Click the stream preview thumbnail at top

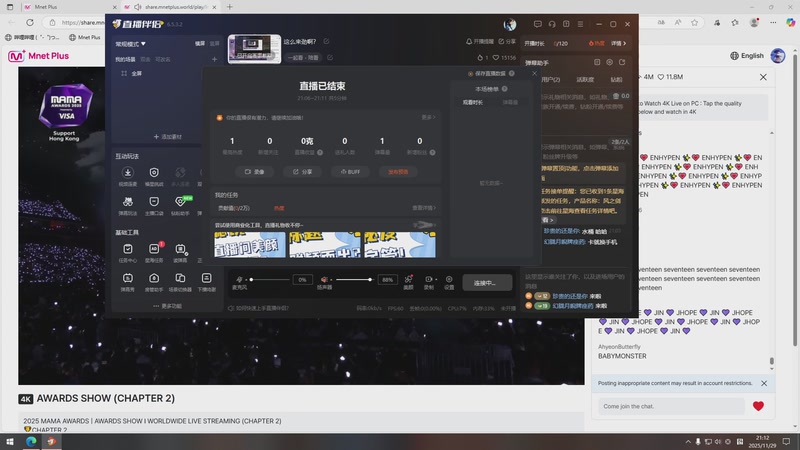click(x=254, y=48)
